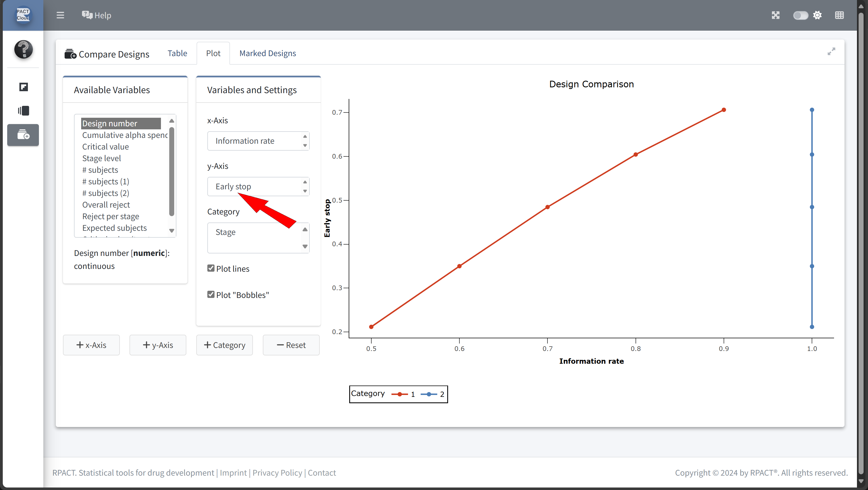Click the fullscreen arrows icon in header
The width and height of the screenshot is (868, 490).
775,15
